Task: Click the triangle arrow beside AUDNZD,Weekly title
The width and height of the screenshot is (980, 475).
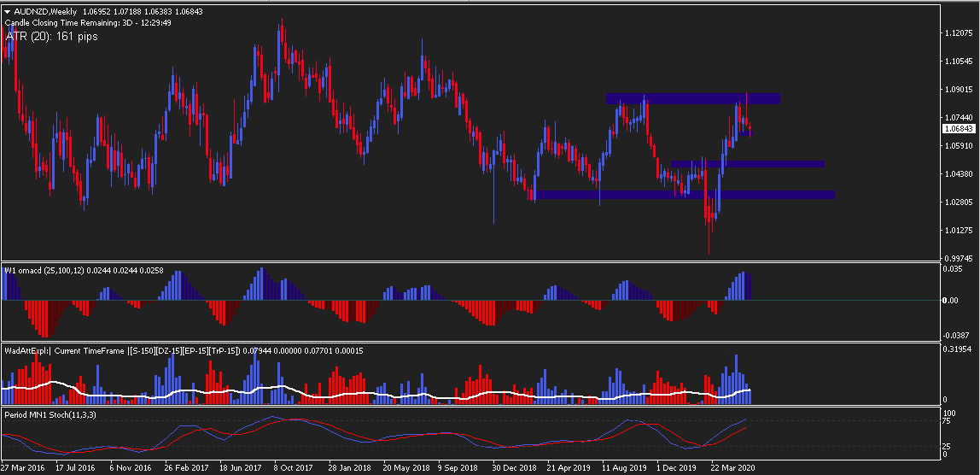Action: pos(8,11)
